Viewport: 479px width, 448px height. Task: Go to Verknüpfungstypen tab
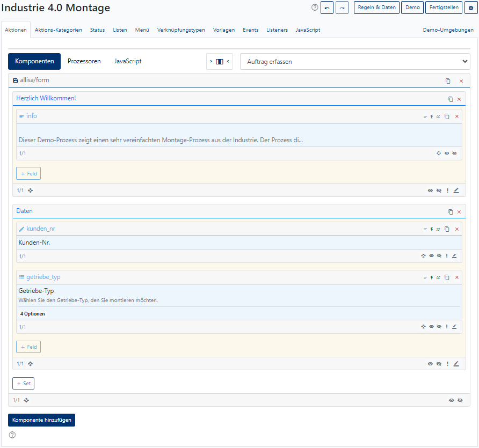[x=181, y=30]
